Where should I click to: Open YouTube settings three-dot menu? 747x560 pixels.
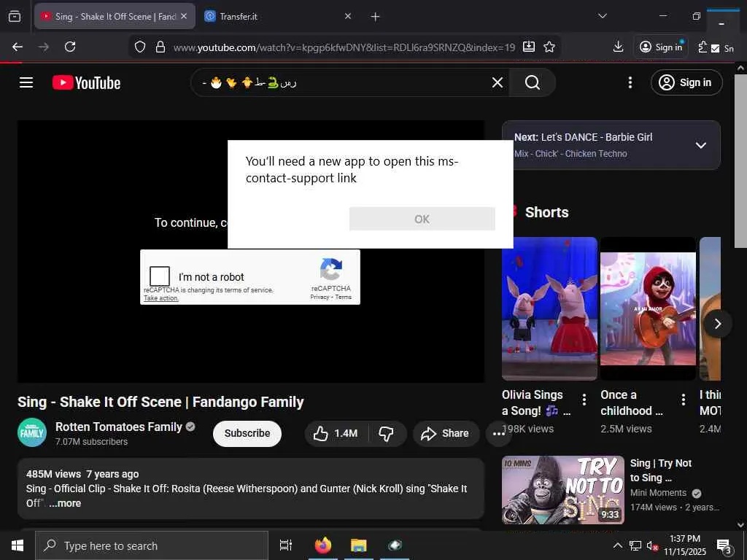click(630, 83)
